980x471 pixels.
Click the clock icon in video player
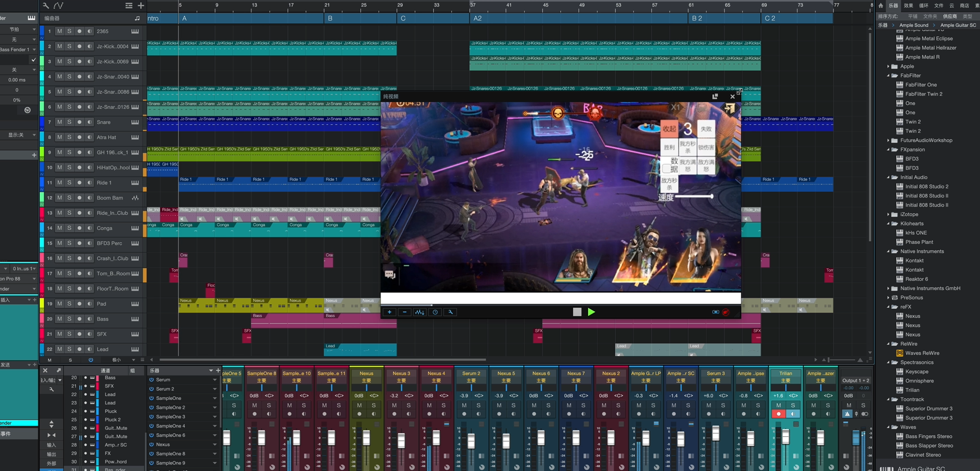point(435,312)
